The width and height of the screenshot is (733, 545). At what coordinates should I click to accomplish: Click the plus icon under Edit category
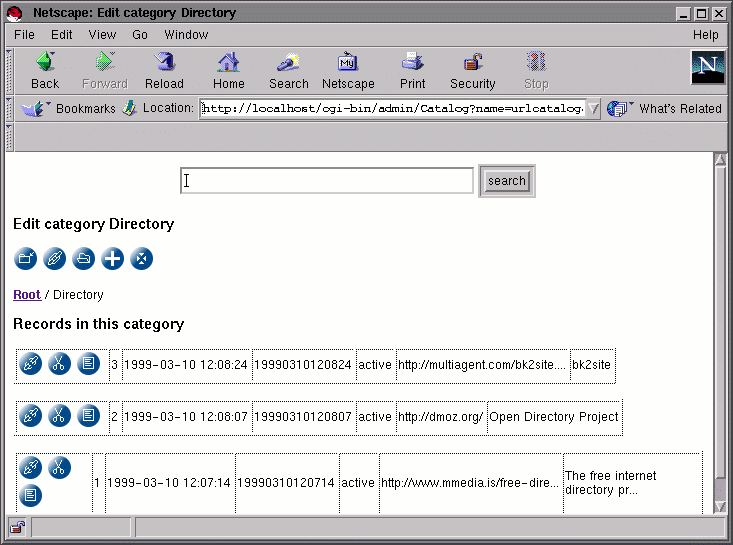pyautogui.click(x=113, y=259)
